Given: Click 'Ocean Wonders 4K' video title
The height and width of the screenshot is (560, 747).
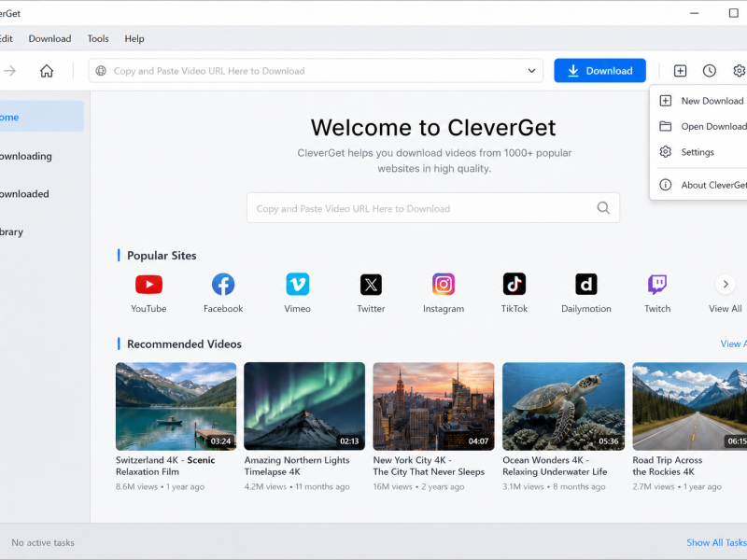Looking at the screenshot, I should 555,466.
